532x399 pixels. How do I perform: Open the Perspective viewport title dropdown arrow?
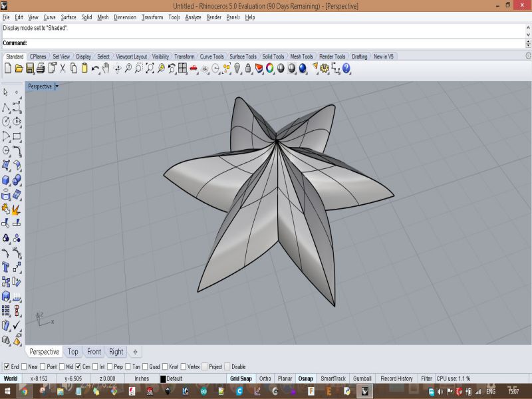pos(57,86)
